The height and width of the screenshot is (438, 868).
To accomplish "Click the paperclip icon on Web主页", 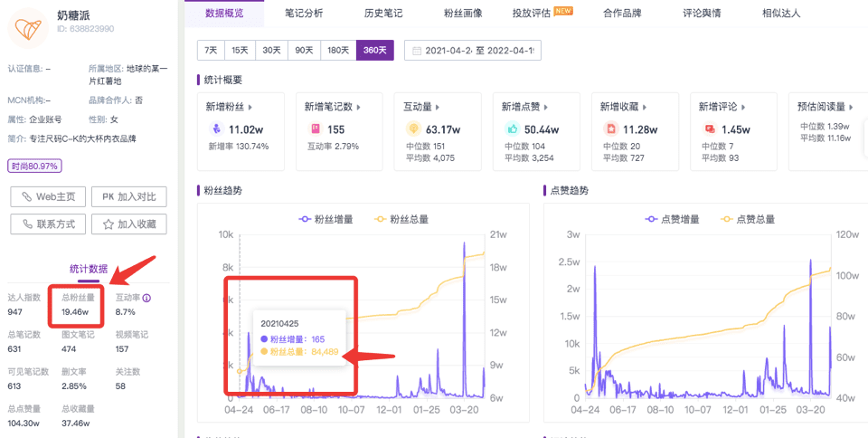I will (26, 196).
